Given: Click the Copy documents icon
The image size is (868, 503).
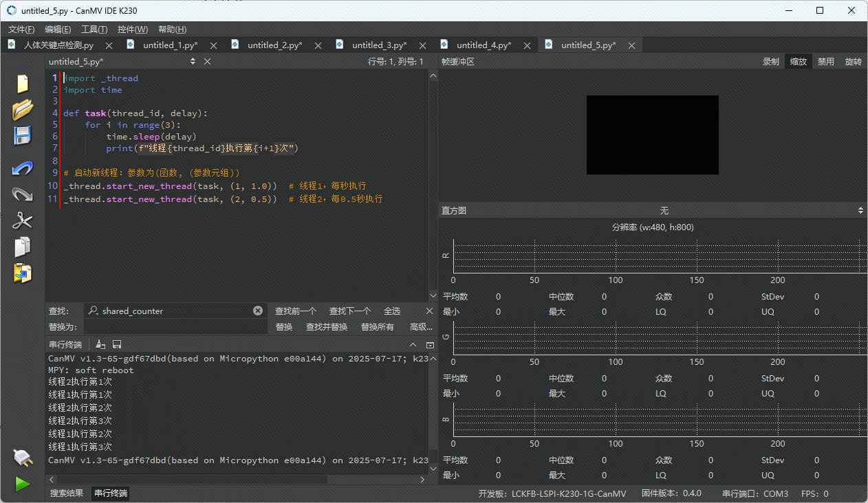Looking at the screenshot, I should coord(23,247).
